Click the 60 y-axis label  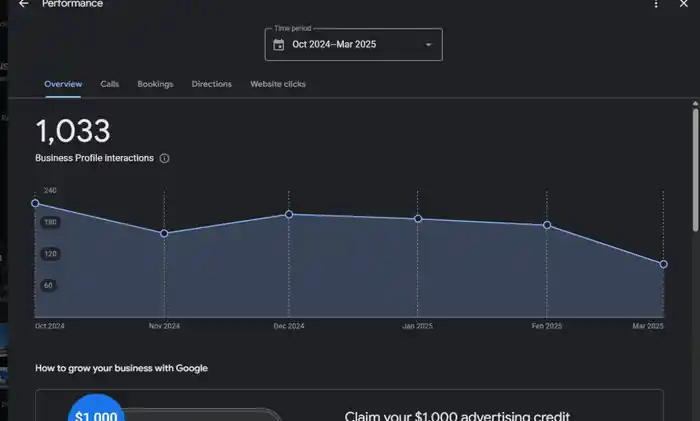click(48, 285)
